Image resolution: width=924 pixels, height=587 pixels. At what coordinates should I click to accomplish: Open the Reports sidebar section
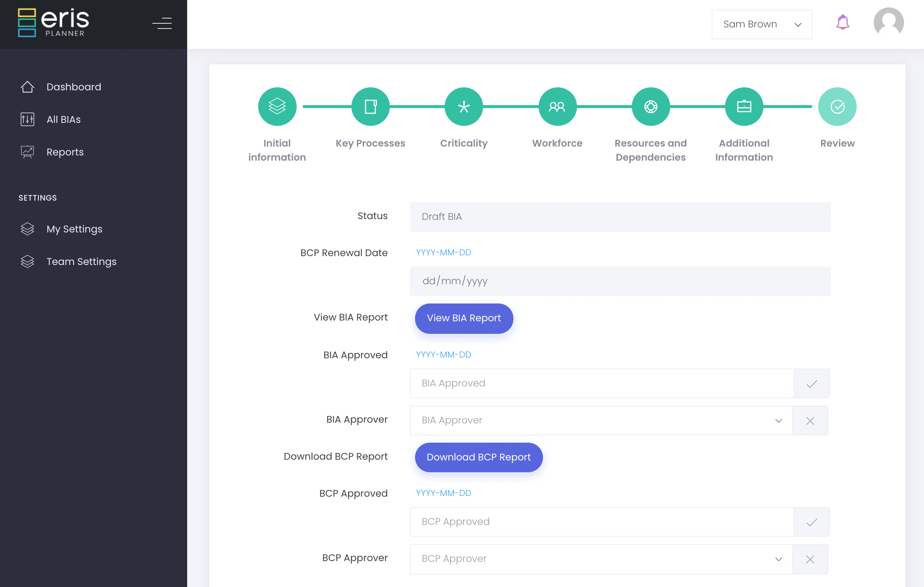click(64, 152)
